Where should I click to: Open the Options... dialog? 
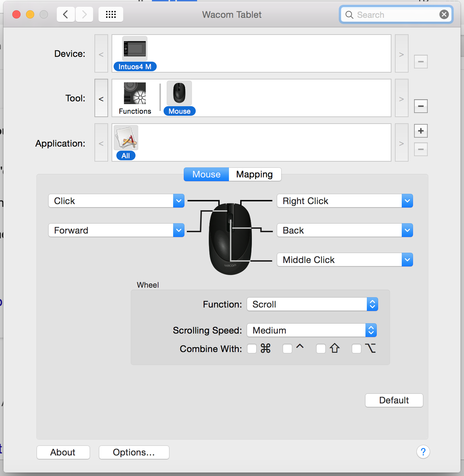134,452
